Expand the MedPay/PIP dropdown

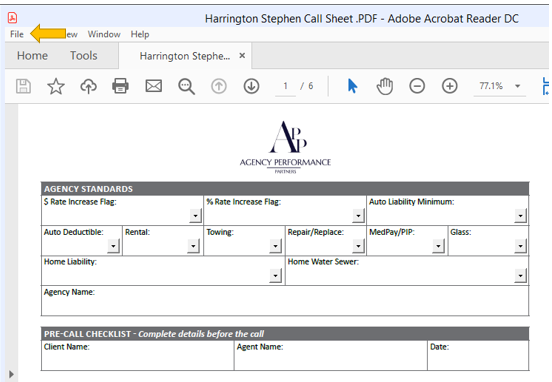[438, 246]
